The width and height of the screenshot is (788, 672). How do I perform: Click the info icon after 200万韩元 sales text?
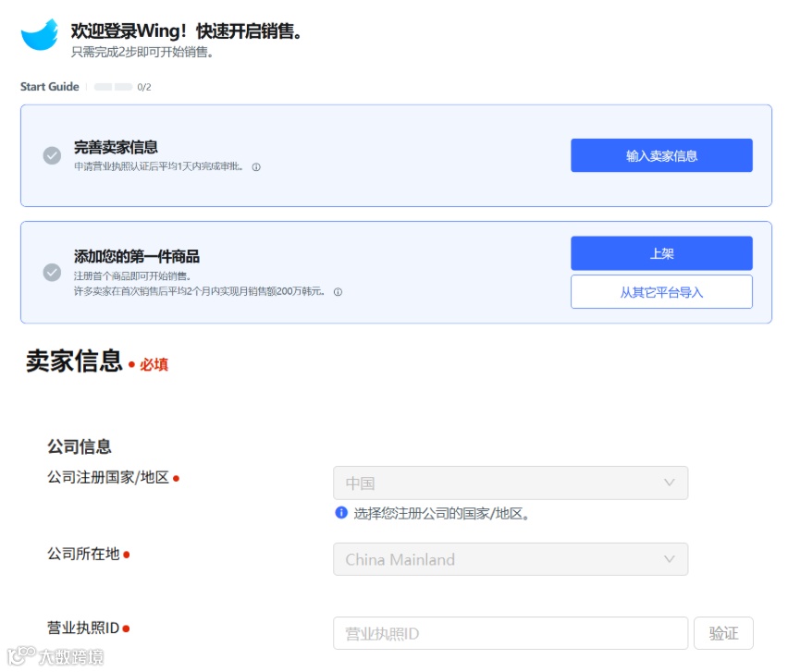[x=339, y=292]
